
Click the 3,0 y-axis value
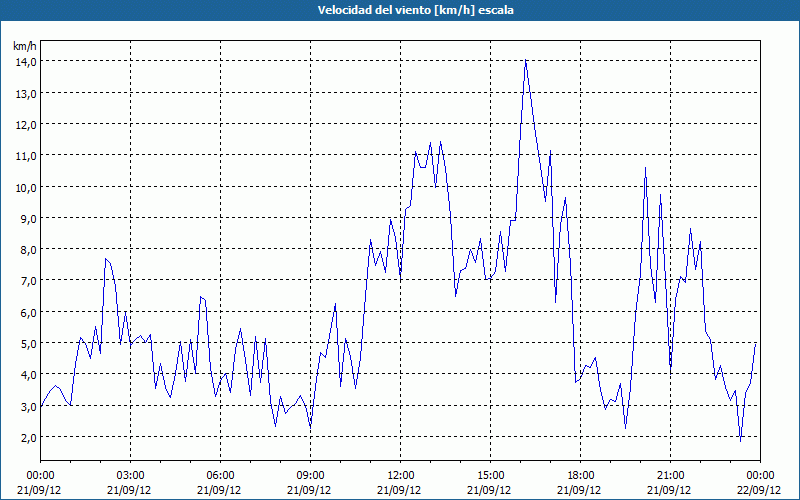29,406
